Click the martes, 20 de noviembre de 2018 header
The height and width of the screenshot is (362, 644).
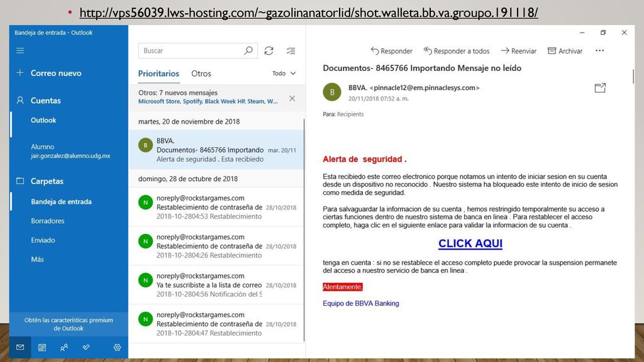point(189,121)
